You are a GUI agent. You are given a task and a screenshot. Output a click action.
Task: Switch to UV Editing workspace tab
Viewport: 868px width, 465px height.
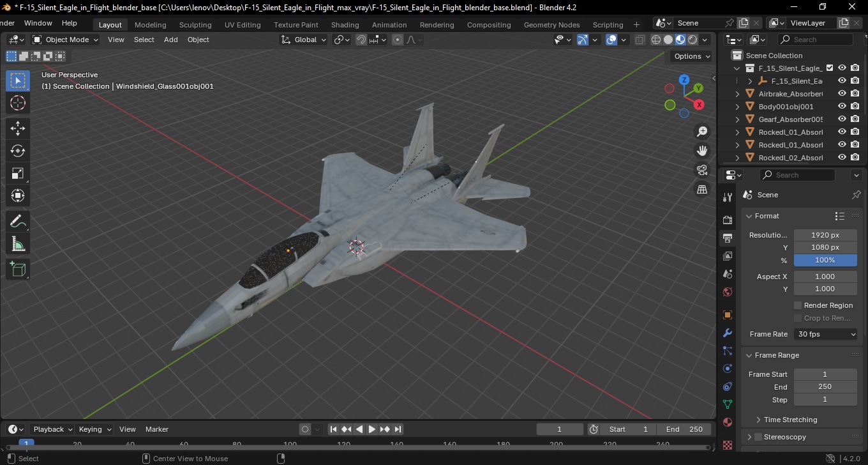[x=243, y=25]
